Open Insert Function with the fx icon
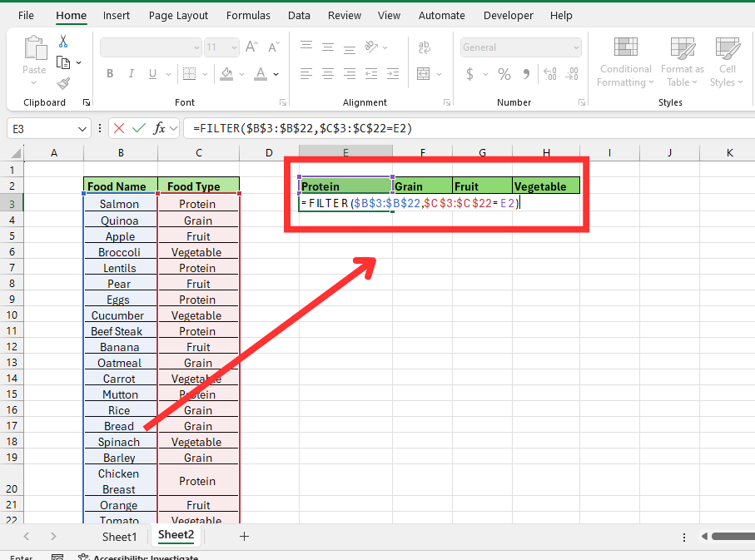Image resolution: width=755 pixels, height=560 pixels. click(x=159, y=128)
